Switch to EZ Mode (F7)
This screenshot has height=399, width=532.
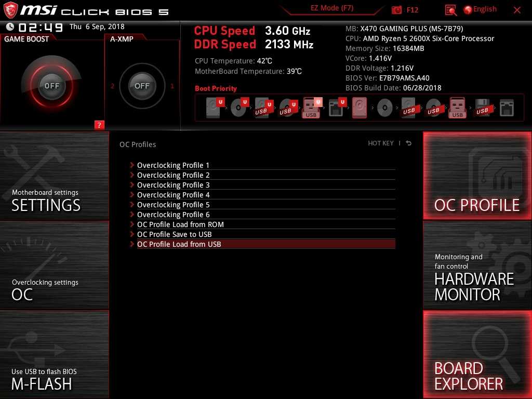pos(332,8)
